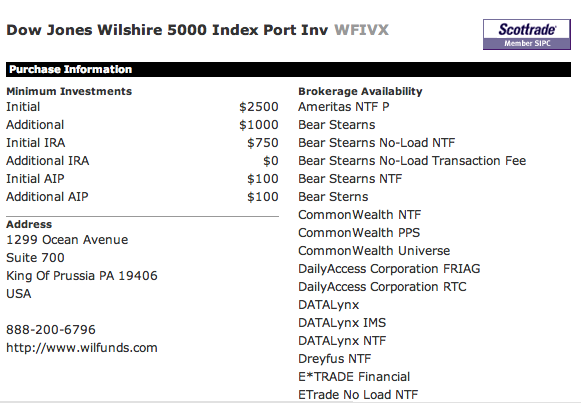Click DailyAccess Corporation RTC entry

(382, 287)
